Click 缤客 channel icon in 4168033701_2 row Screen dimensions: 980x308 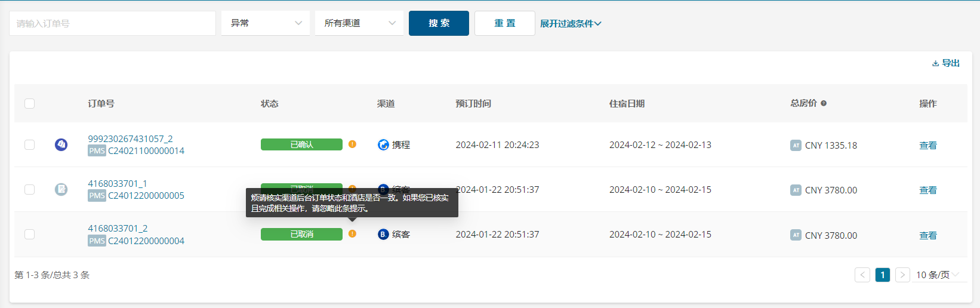383,234
